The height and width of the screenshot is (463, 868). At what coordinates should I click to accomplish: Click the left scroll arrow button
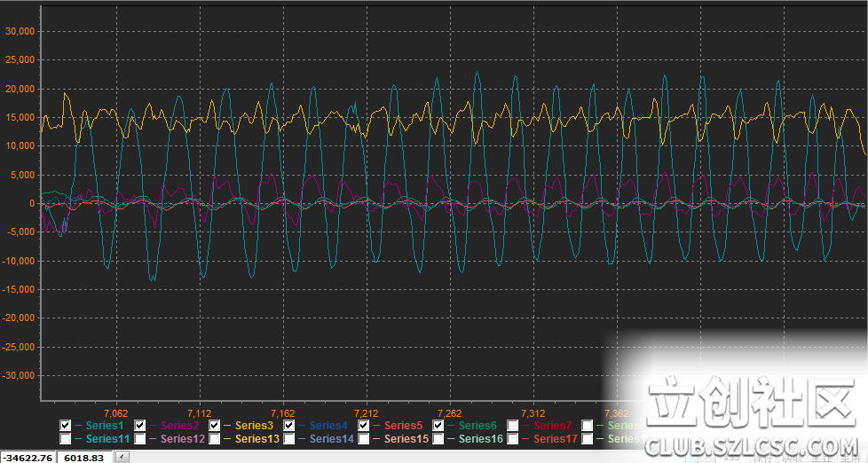coord(122,457)
